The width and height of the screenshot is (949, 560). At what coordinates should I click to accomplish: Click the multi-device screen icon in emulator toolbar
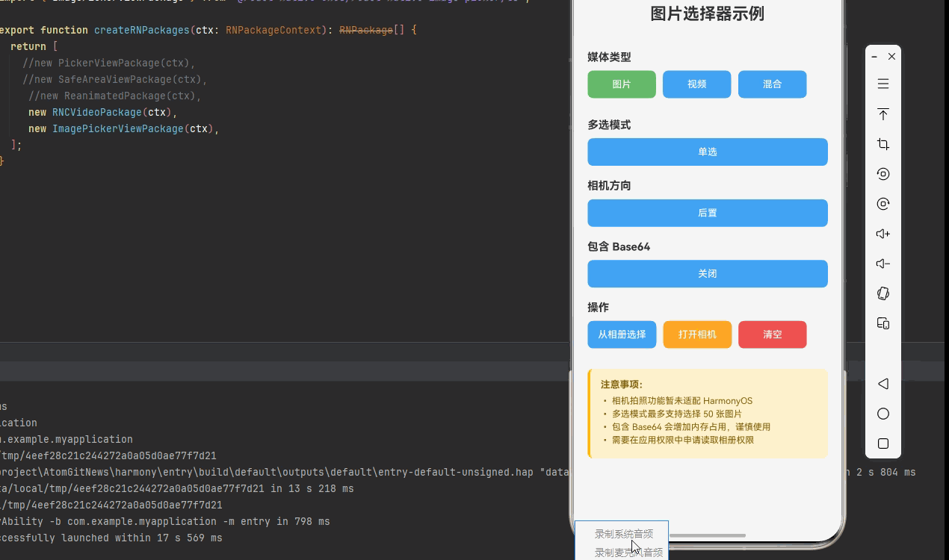pos(882,323)
